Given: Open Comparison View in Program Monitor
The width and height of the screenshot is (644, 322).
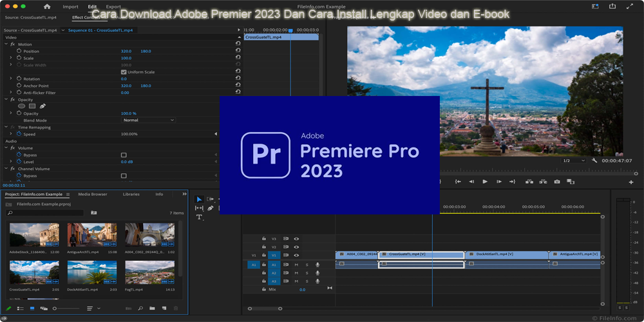Looking at the screenshot, I should coord(571,182).
